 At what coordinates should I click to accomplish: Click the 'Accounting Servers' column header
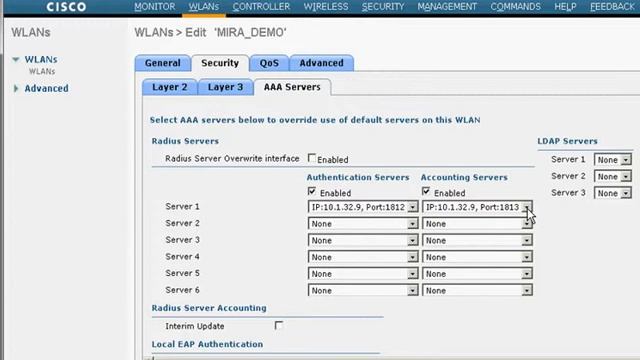(x=464, y=178)
